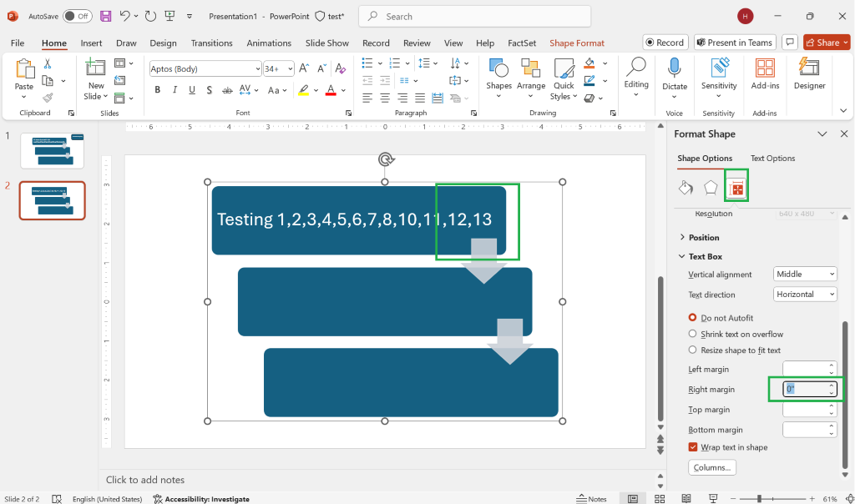Open the Shapes gallery
This screenshot has height=504, width=855.
coord(498,75)
